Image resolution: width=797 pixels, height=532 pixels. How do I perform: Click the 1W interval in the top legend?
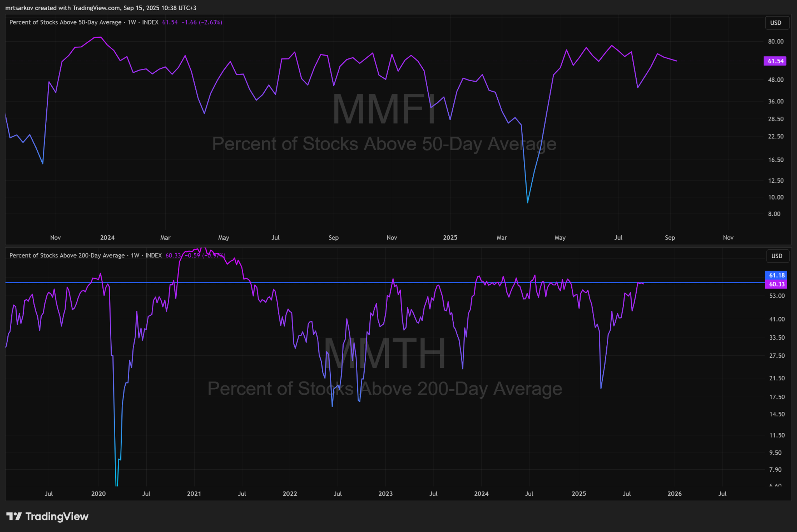[x=132, y=22]
